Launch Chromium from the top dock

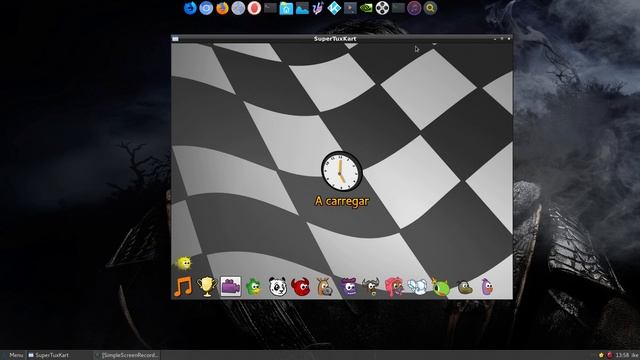pos(206,8)
